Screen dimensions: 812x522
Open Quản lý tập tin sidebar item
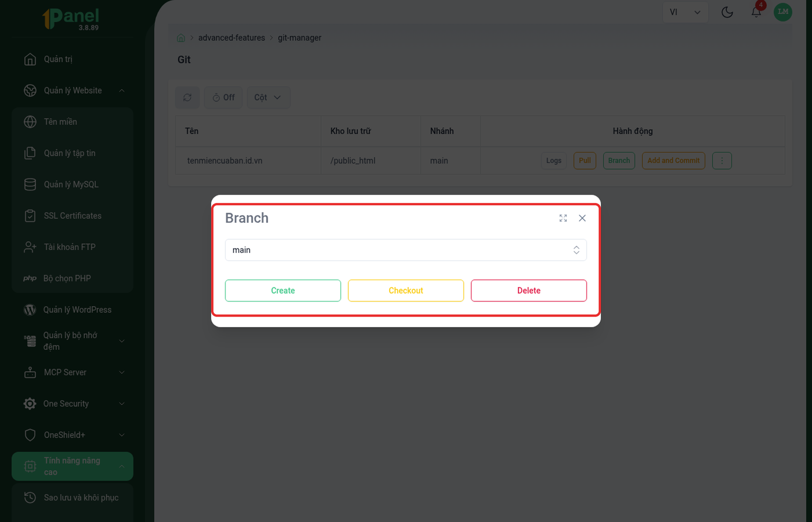point(72,153)
